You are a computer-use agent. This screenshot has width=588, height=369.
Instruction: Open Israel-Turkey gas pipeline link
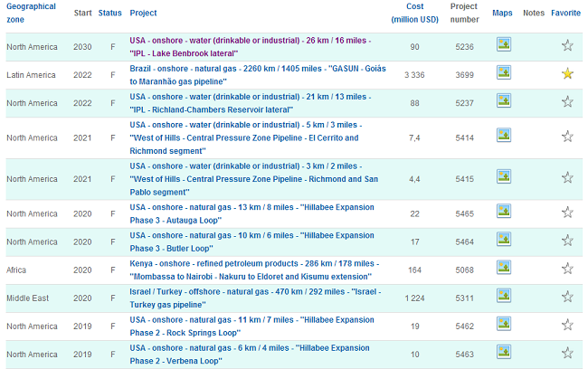255,298
